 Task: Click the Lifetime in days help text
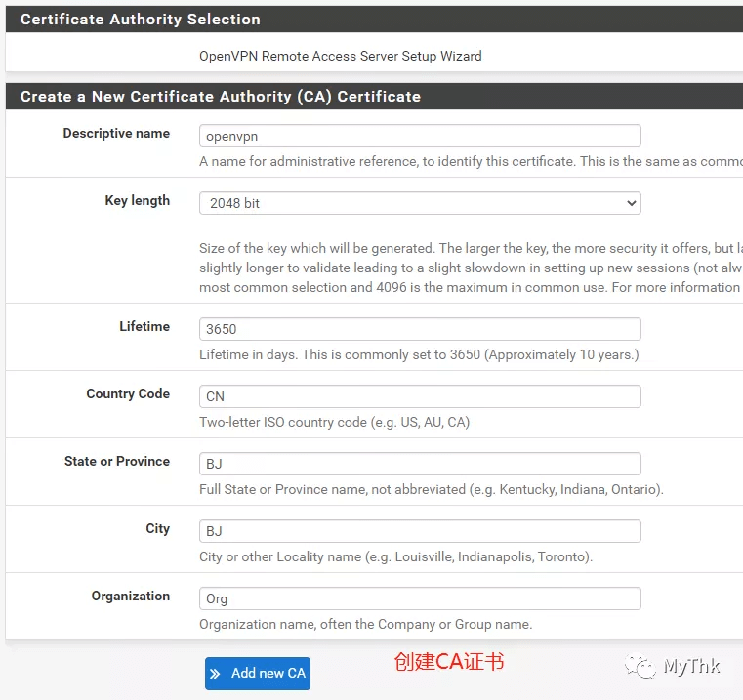(x=419, y=354)
